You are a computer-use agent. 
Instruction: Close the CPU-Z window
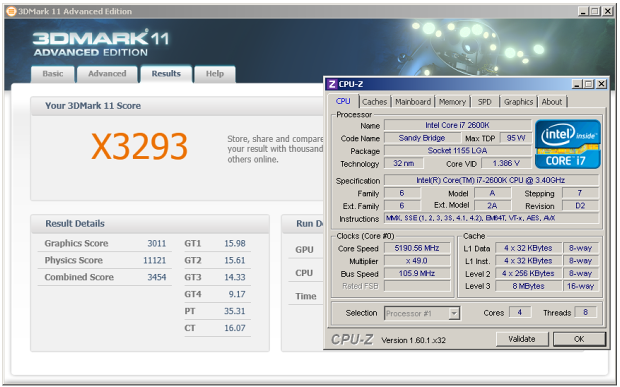click(601, 84)
